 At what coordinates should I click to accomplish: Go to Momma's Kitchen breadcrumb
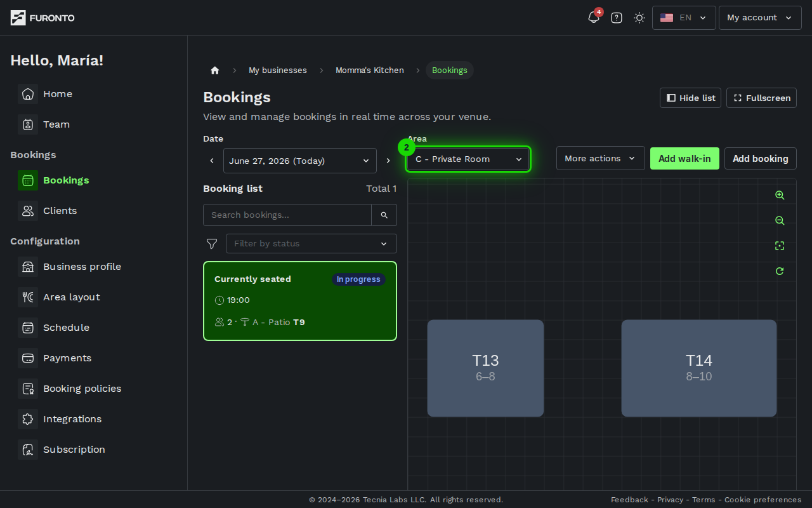(x=370, y=70)
